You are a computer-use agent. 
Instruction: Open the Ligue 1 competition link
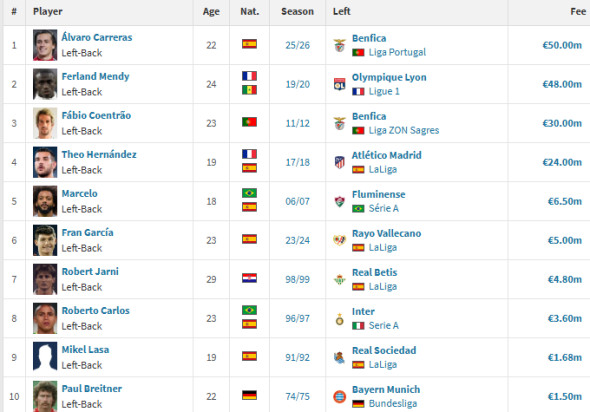click(x=384, y=91)
